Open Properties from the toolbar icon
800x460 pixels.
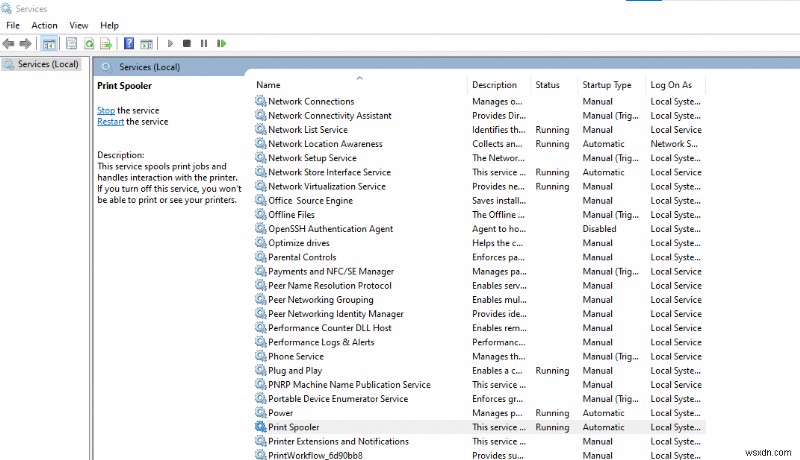[71, 44]
